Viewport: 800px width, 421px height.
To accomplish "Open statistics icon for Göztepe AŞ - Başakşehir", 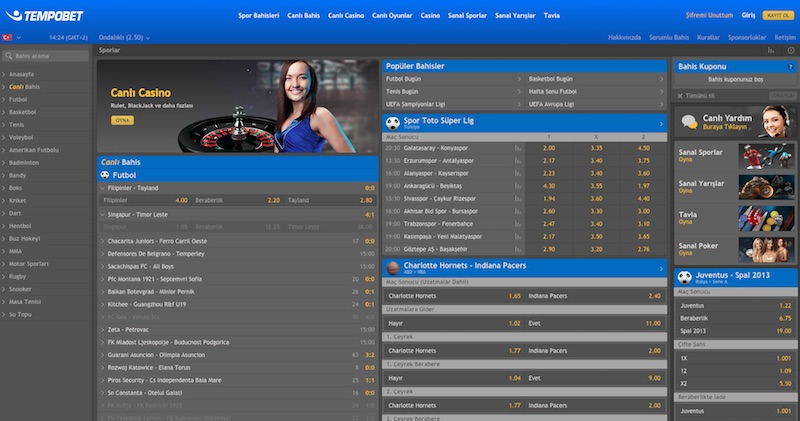I will 518,250.
